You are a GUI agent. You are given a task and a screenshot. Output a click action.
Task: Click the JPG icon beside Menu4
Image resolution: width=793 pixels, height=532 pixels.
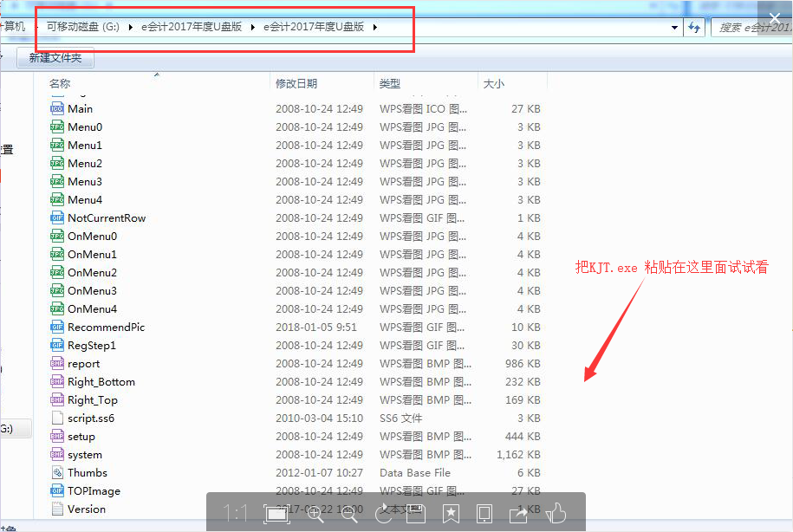(x=56, y=200)
